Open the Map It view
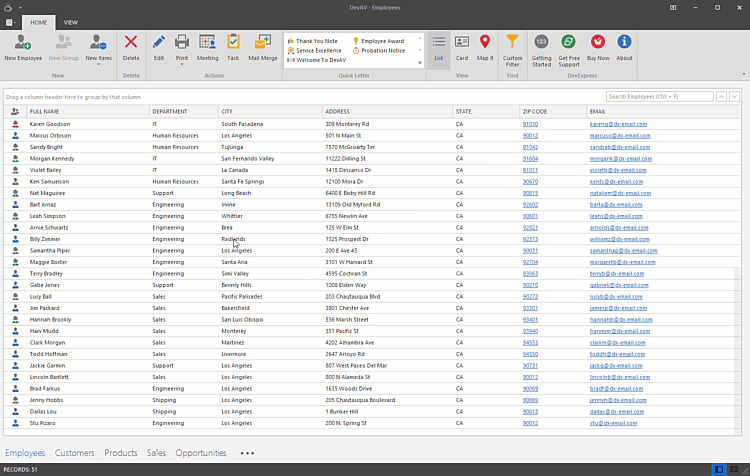The height and width of the screenshot is (476, 750). pos(485,46)
